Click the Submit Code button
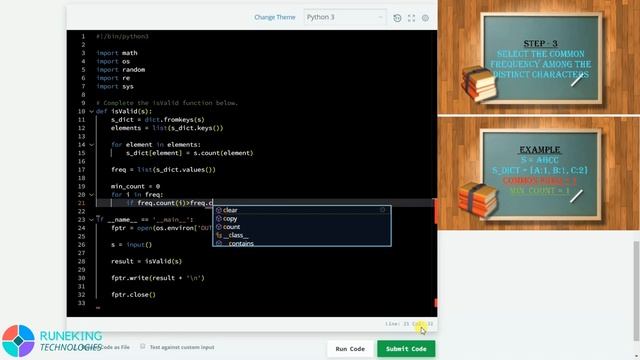Image resolution: width=640 pixels, height=360 pixels. tap(406, 349)
